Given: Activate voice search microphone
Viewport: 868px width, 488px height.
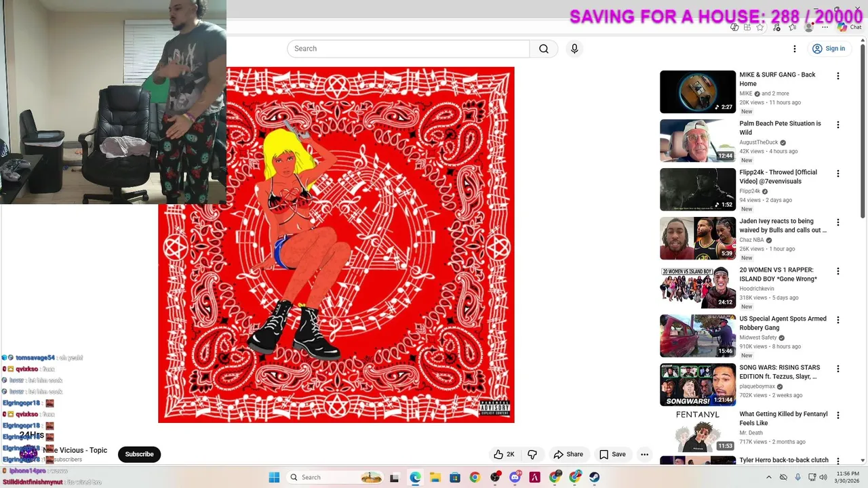Looking at the screenshot, I should 574,49.
